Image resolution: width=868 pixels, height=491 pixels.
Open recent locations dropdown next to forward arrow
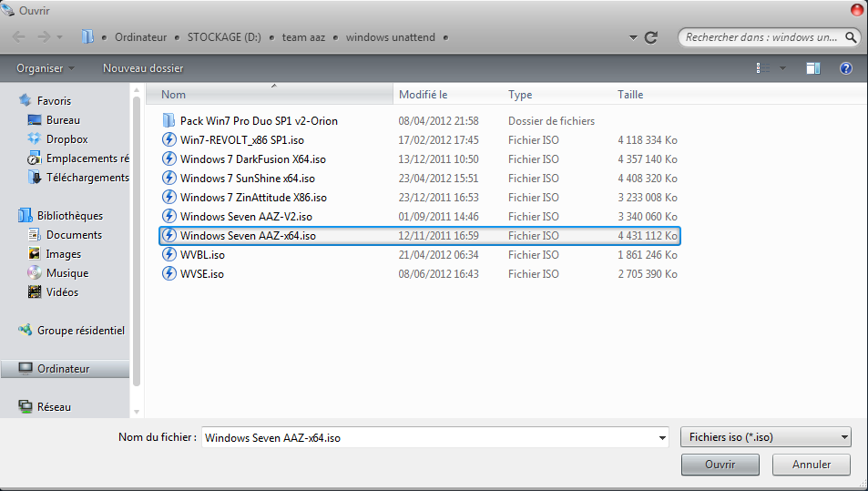(60, 37)
